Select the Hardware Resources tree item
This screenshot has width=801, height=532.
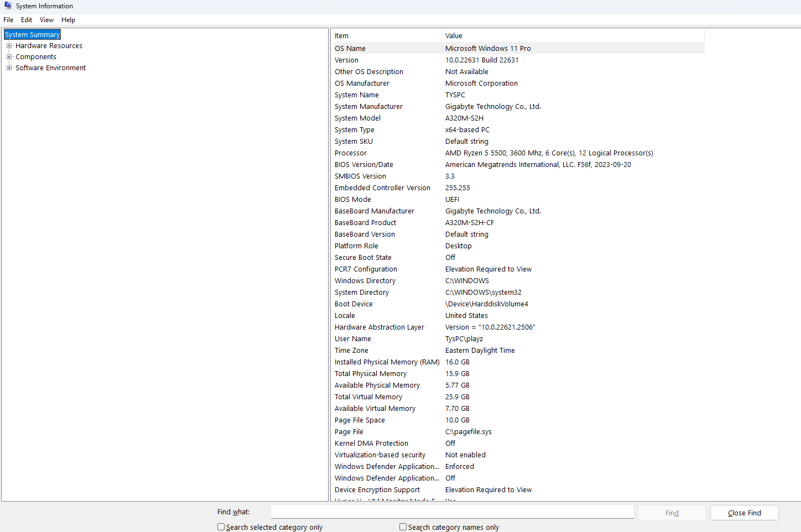point(49,46)
